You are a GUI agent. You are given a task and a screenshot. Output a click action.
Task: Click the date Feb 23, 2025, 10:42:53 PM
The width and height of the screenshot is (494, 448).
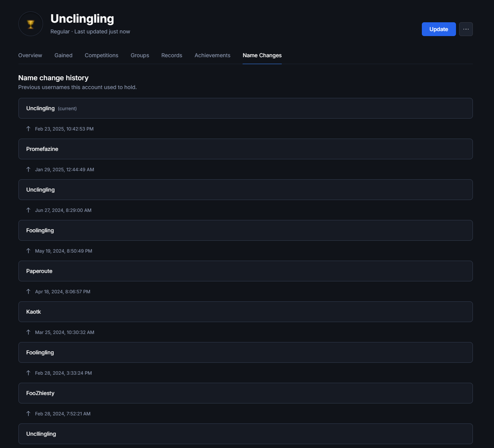tap(64, 129)
